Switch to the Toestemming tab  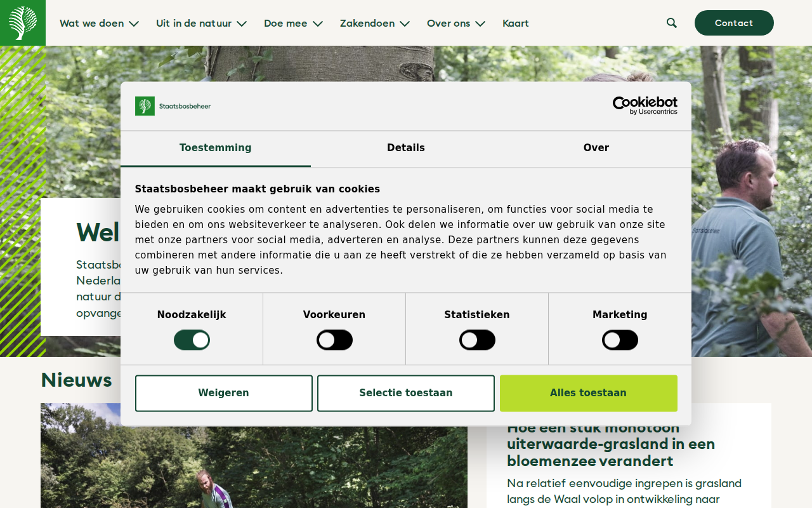[216, 149]
